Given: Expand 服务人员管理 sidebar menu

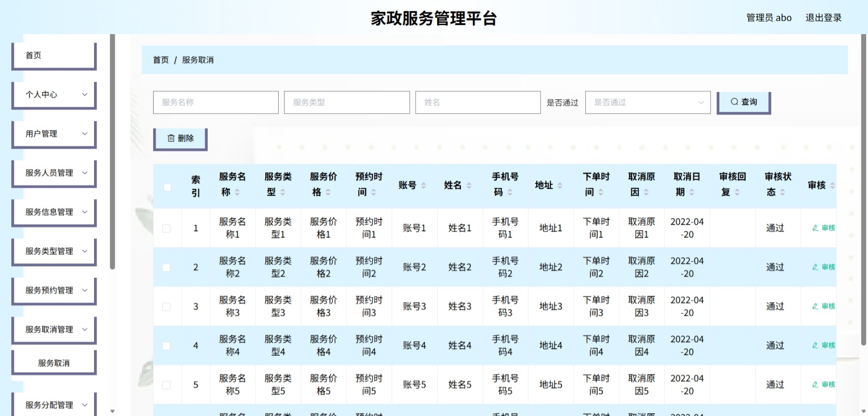Looking at the screenshot, I should tap(54, 173).
